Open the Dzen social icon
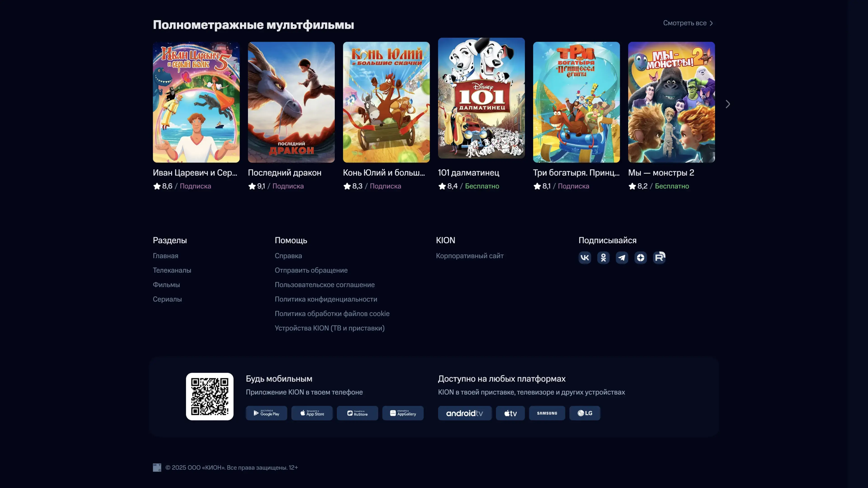Image resolution: width=868 pixels, height=488 pixels. [640, 258]
